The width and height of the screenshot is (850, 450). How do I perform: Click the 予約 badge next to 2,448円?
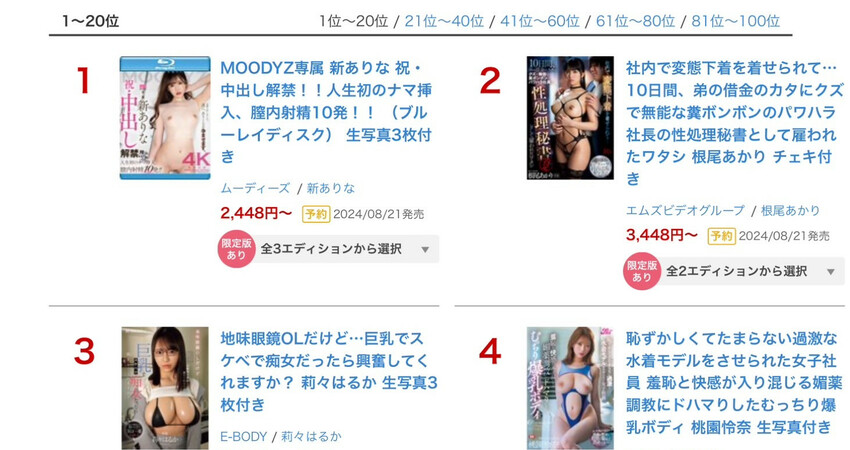point(315,214)
